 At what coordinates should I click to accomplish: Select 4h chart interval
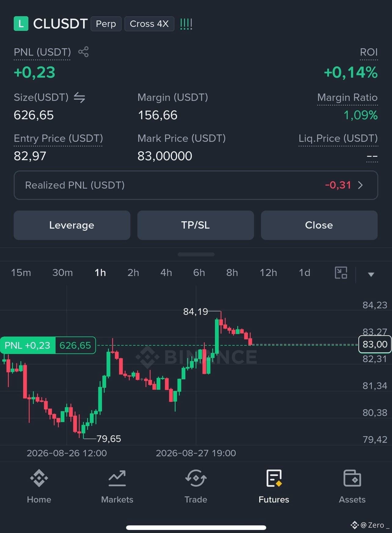[166, 273]
